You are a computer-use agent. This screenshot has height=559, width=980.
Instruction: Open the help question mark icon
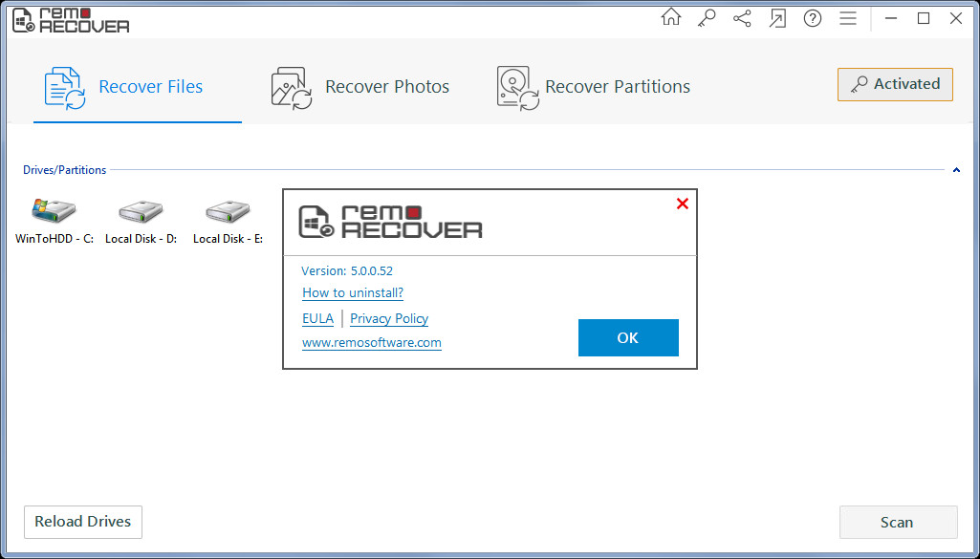click(813, 19)
